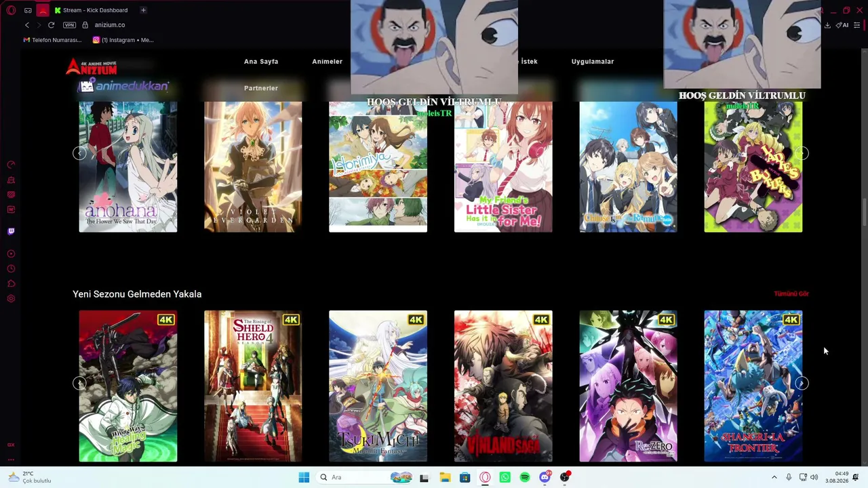Open Easy Setup settings sliders

856,25
